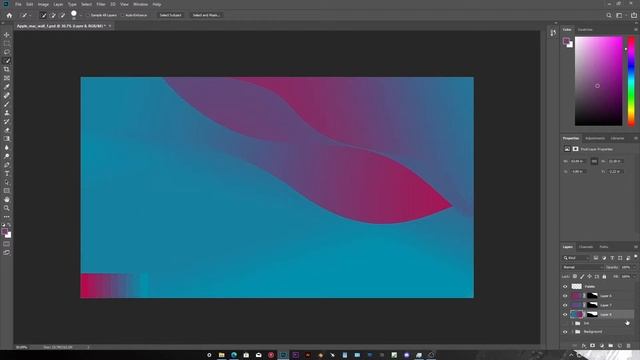Add a layer mask from Layers panel bottom

coord(592,346)
